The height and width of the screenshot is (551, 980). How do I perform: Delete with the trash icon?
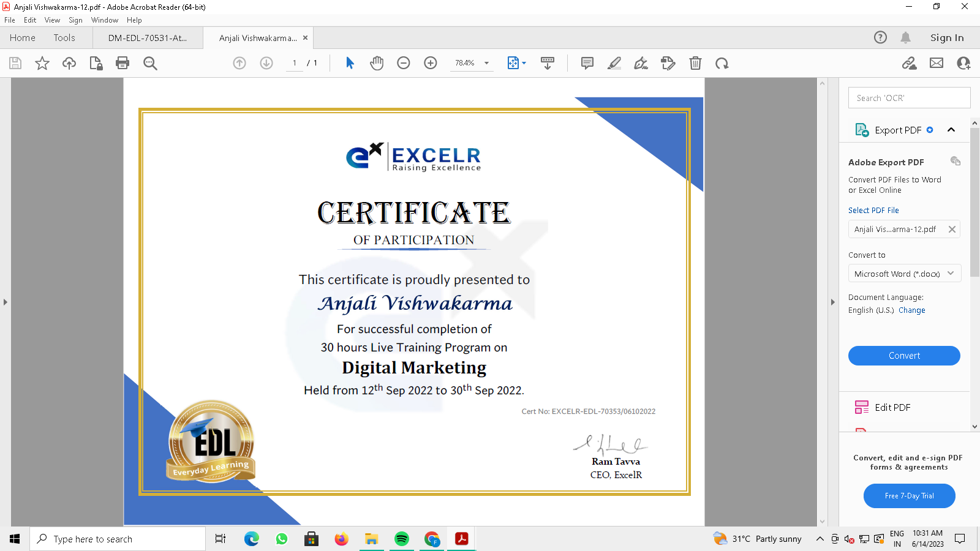(x=695, y=63)
